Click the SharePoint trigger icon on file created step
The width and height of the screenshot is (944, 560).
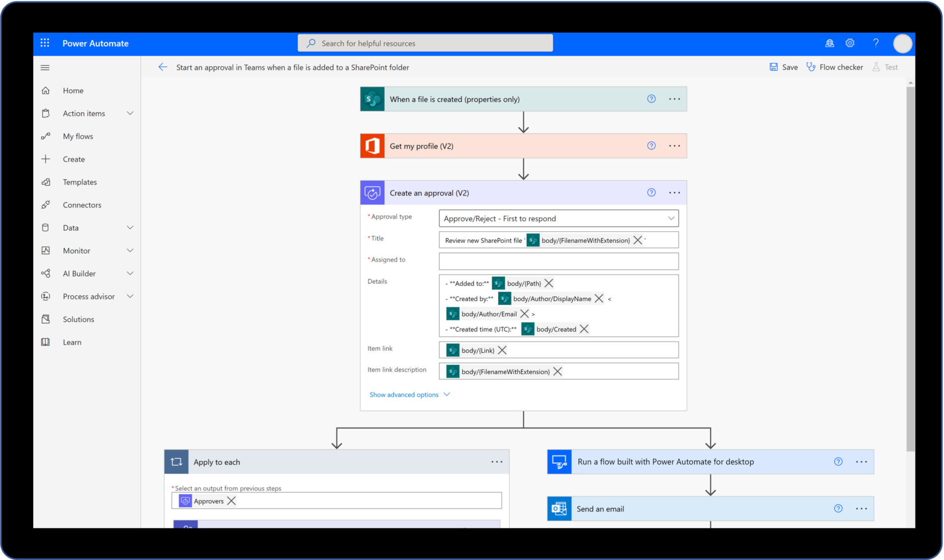pos(372,99)
